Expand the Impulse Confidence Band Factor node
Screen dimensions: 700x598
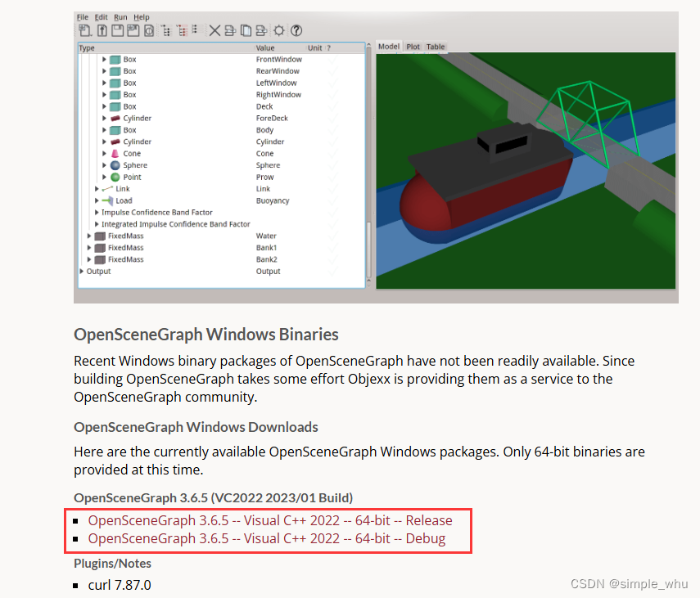point(97,213)
